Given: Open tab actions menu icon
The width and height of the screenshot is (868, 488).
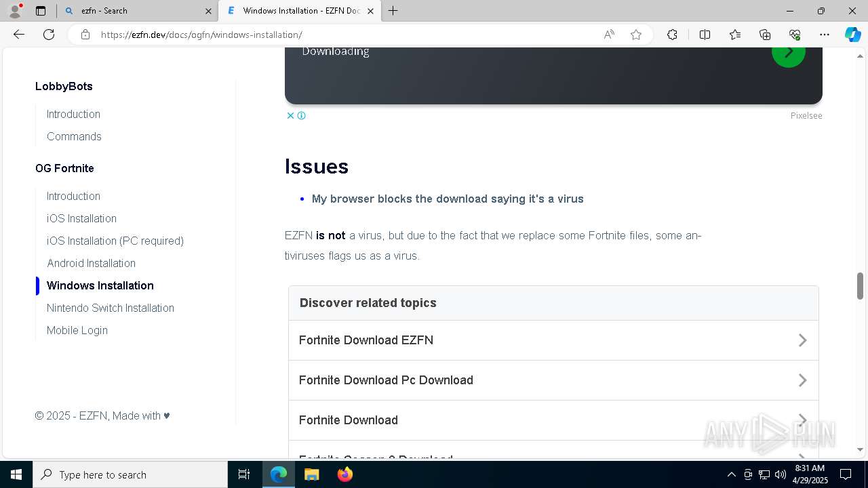Looking at the screenshot, I should coord(41,11).
